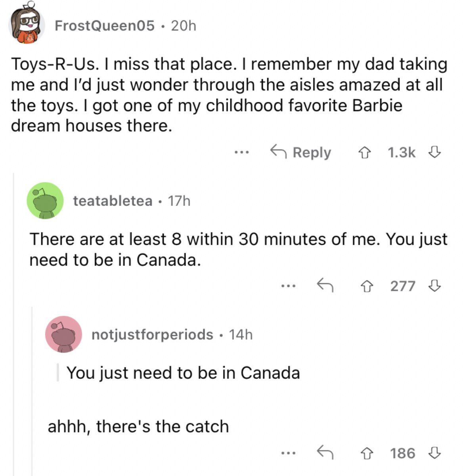The height and width of the screenshot is (476, 463).
Task: Open three-dot menu on notjustforperiods' comment
Action: [288, 453]
